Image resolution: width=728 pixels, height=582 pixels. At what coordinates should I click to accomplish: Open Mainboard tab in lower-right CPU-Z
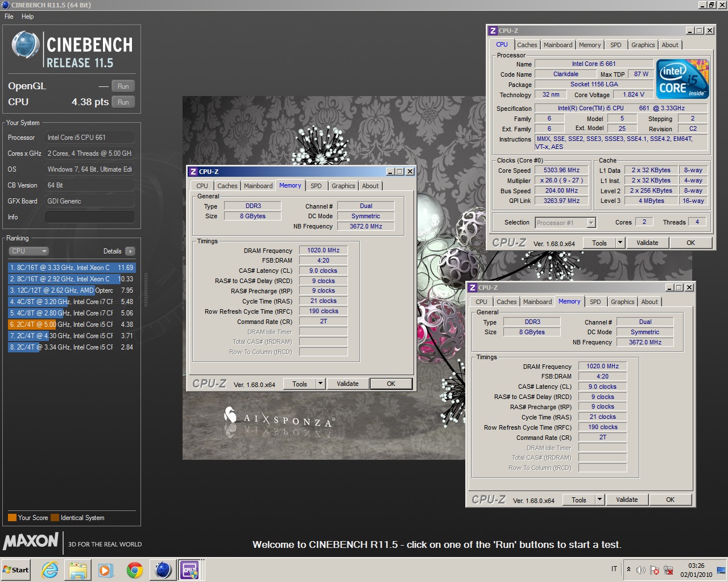537,302
